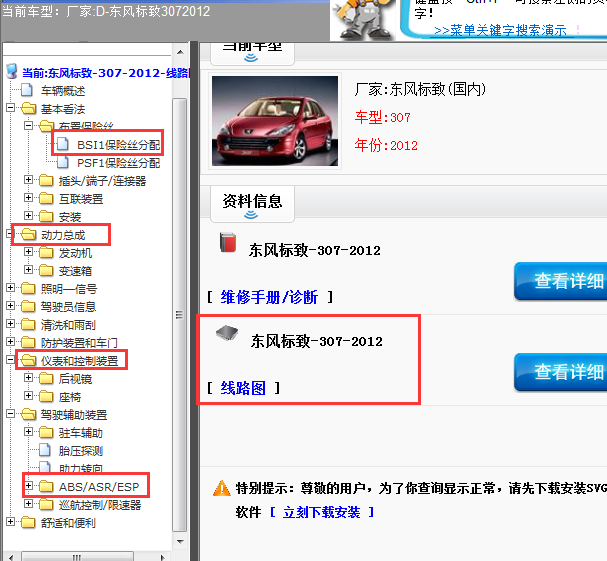The image size is (607, 561).
Task: Open the 菜单关键字搜索演示 link
Action: (500, 30)
